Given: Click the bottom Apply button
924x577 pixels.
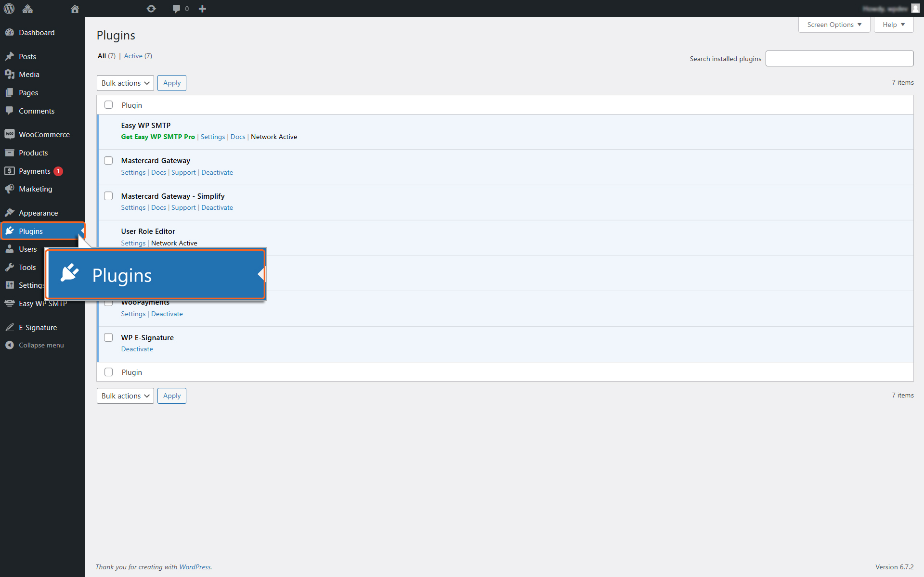Looking at the screenshot, I should point(172,396).
